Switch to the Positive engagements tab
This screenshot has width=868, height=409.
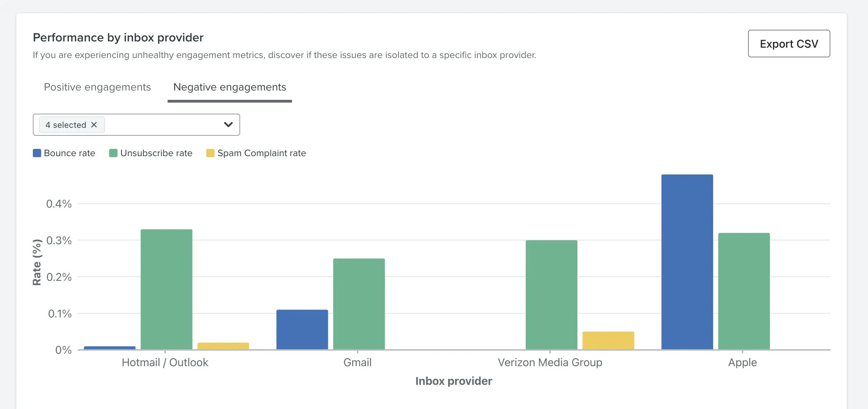97,87
